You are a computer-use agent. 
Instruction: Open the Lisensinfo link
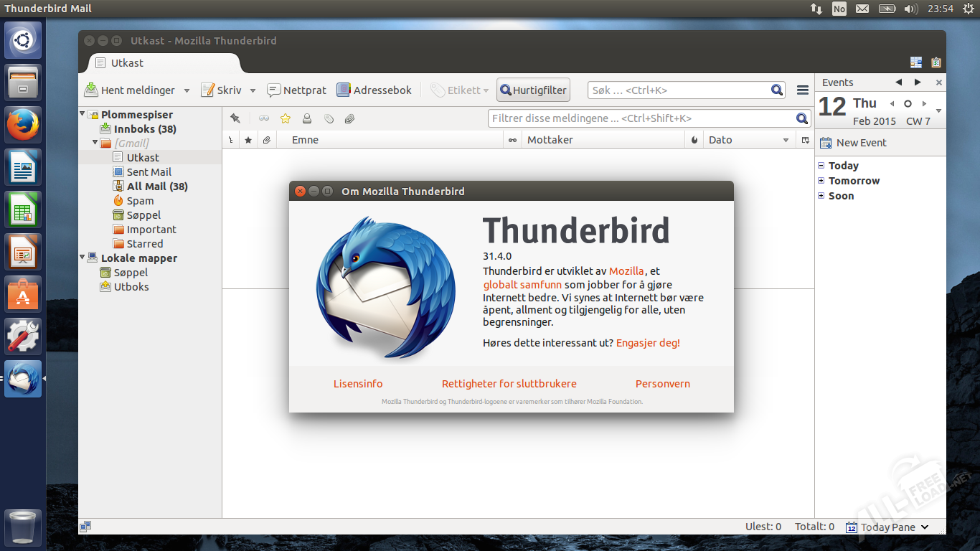(x=358, y=384)
